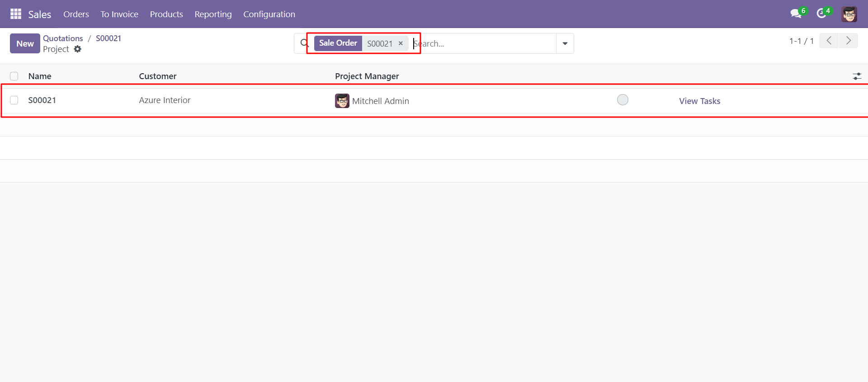868x382 pixels.
Task: Select the S00021 row checkbox
Action: coord(14,100)
